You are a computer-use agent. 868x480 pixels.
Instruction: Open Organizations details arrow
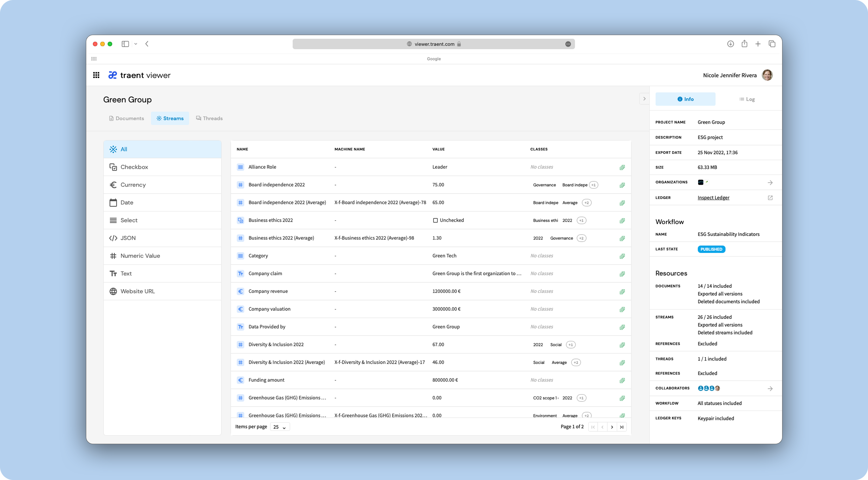770,183
